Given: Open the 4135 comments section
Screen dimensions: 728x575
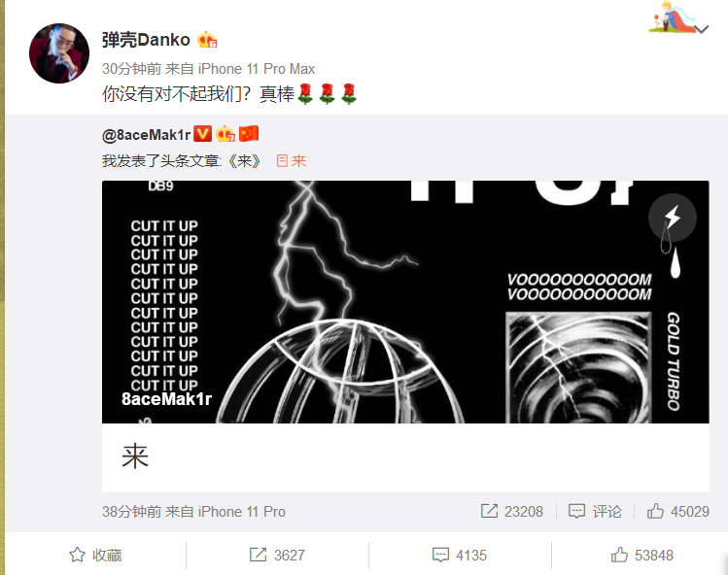Looking at the screenshot, I should point(460,555).
